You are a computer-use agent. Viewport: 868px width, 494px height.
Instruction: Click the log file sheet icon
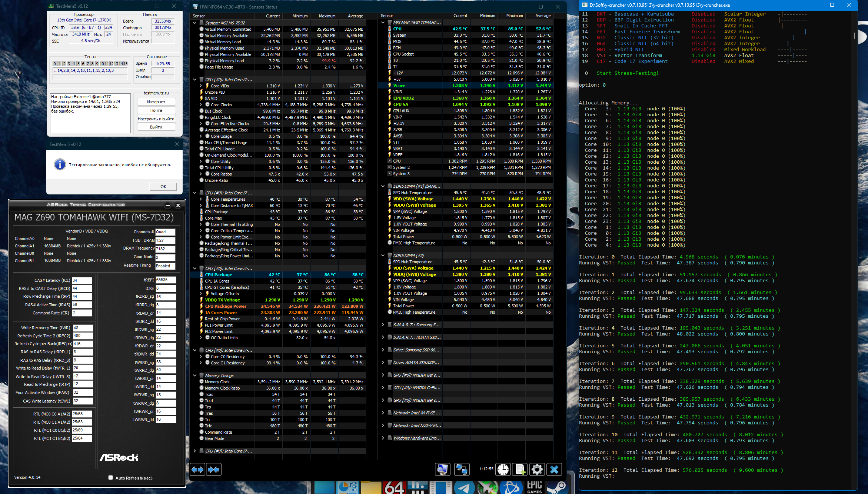(x=520, y=469)
